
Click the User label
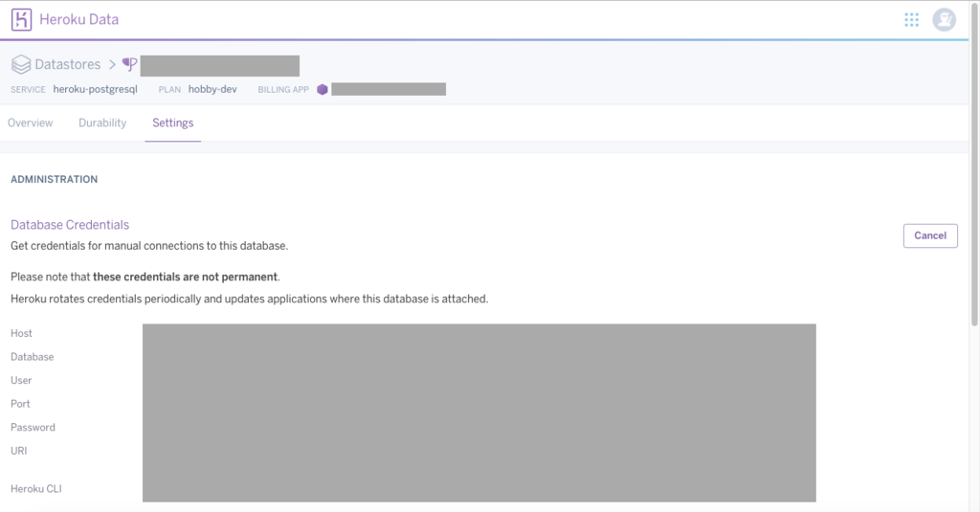pos(21,380)
